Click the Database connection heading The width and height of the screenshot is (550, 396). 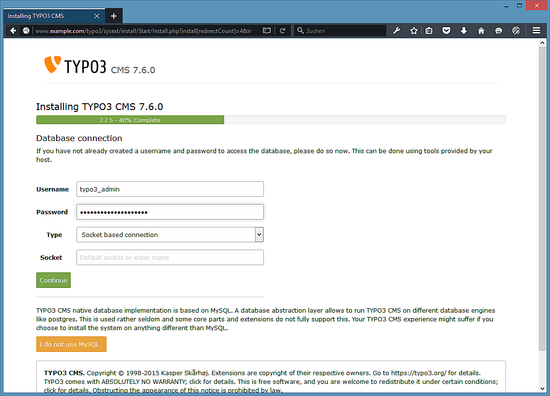79,138
